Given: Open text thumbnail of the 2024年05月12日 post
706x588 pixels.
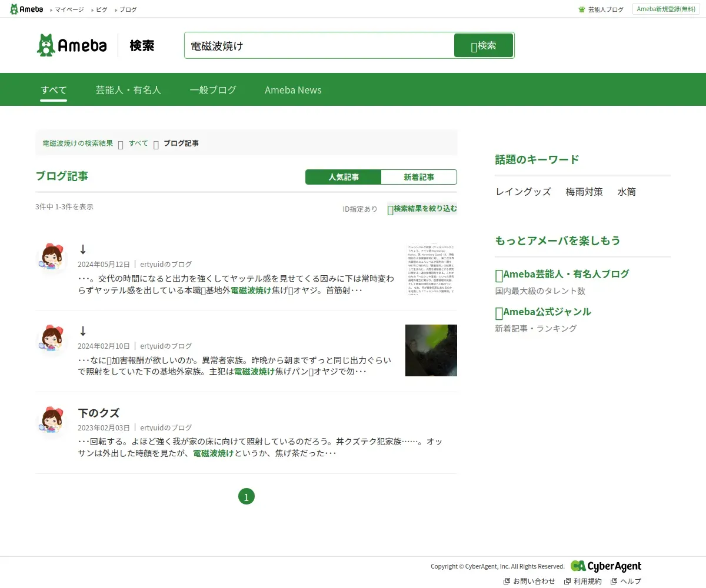Looking at the screenshot, I should [431, 269].
